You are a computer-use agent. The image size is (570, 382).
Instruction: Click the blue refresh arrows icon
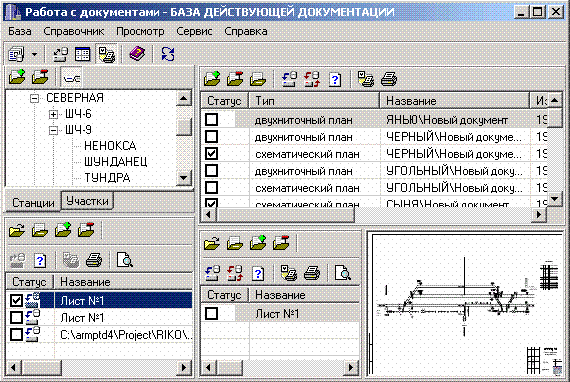168,54
